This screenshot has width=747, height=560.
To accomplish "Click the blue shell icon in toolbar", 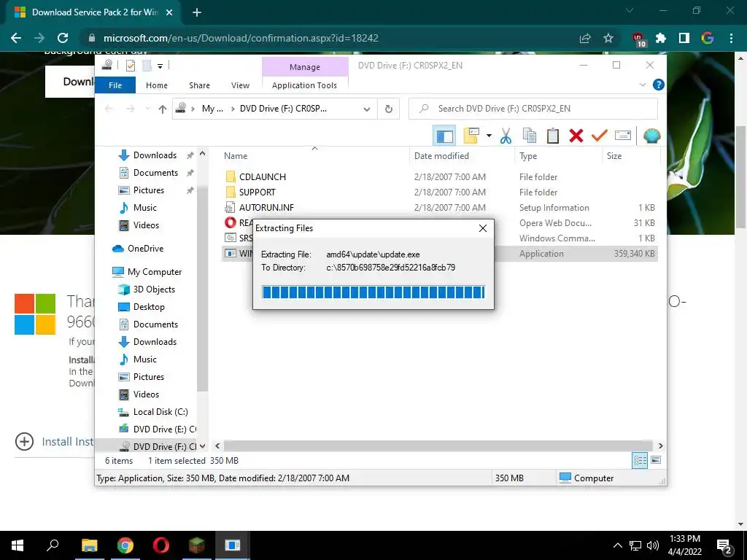I will pyautogui.click(x=651, y=136).
